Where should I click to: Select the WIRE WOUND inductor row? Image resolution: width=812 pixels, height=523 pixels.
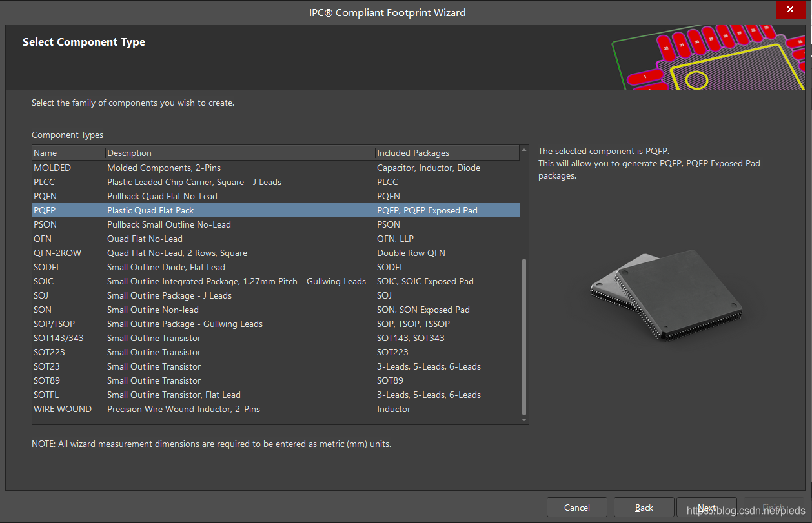[x=63, y=409]
